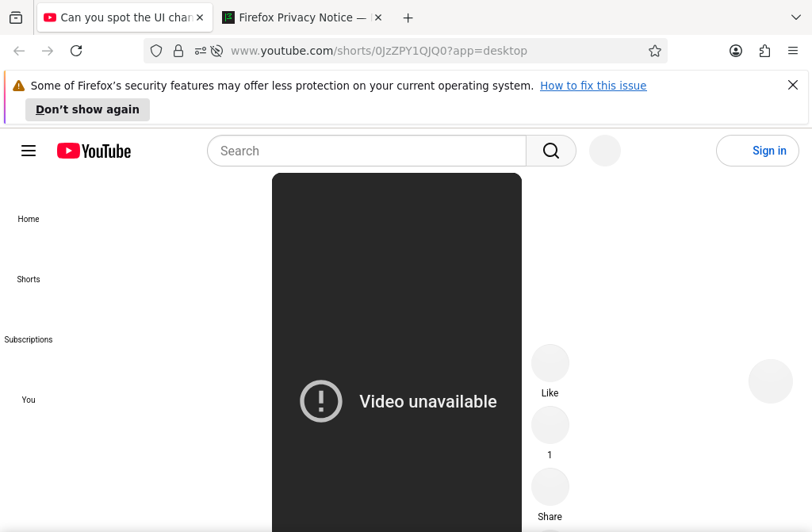The height and width of the screenshot is (532, 812).
Task: Open the site permissions icon in address bar
Action: (201, 51)
